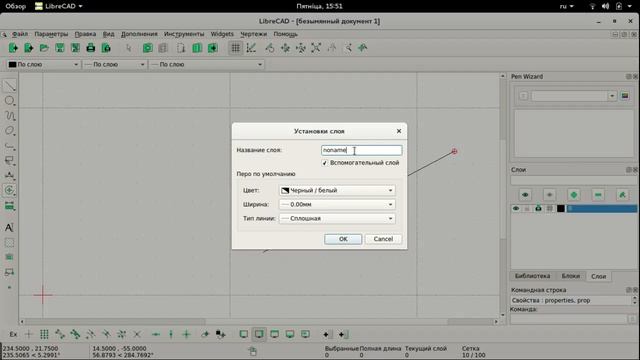Click the black color swatch of layer 0
This screenshot has height=360, width=640.
tap(561, 209)
